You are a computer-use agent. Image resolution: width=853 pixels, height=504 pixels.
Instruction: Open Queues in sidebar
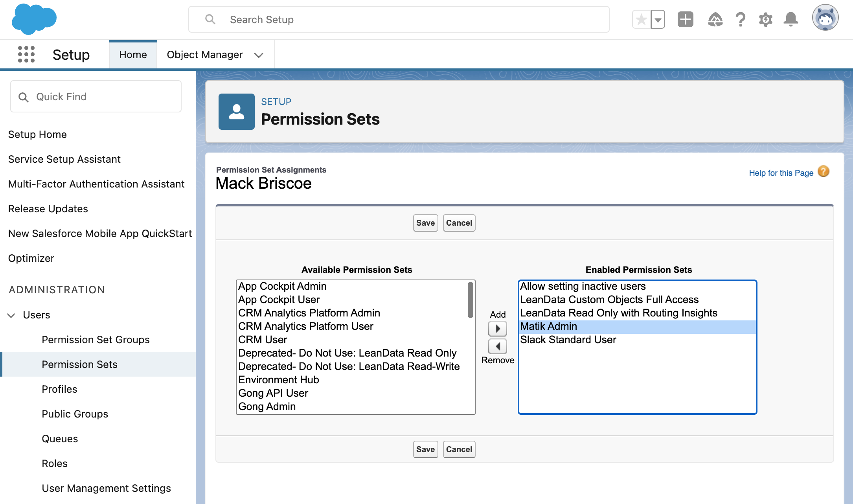[x=60, y=439]
